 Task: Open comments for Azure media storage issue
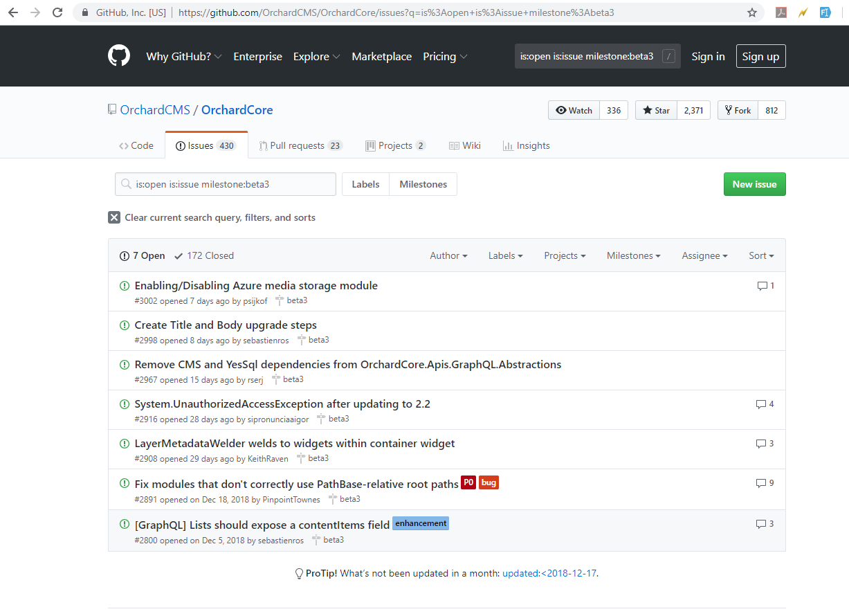765,286
